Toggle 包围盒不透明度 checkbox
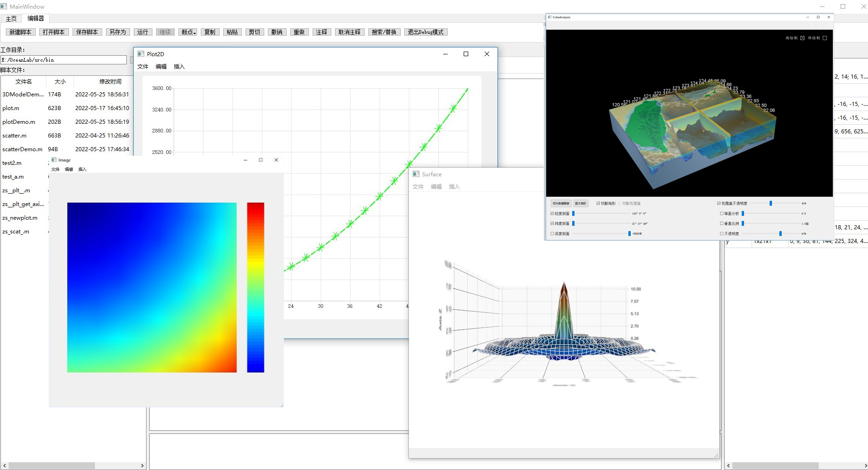868x470 pixels. point(719,204)
